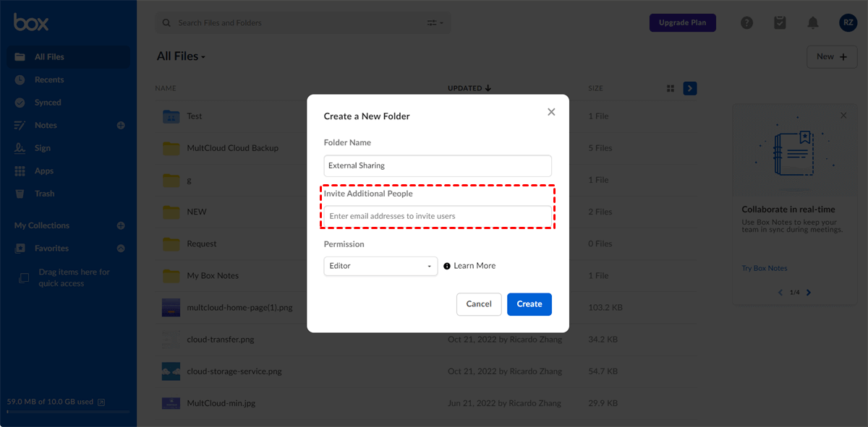Click the search filter options icon
The height and width of the screenshot is (427, 868).
pyautogui.click(x=435, y=23)
